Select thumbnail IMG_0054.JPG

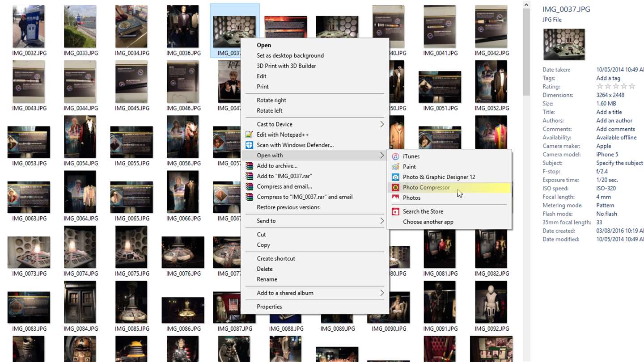(x=80, y=137)
